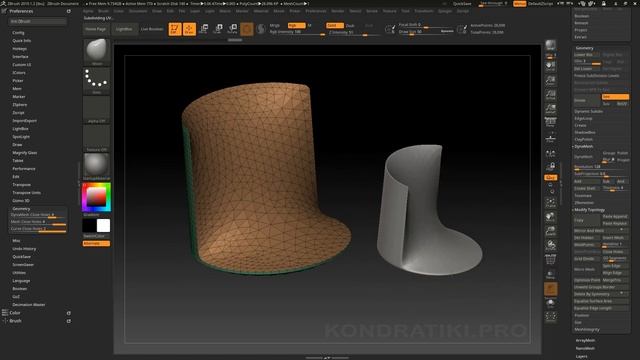640x360 pixels.
Task: Collapse the DynaMesh section header
Action: coord(584,147)
